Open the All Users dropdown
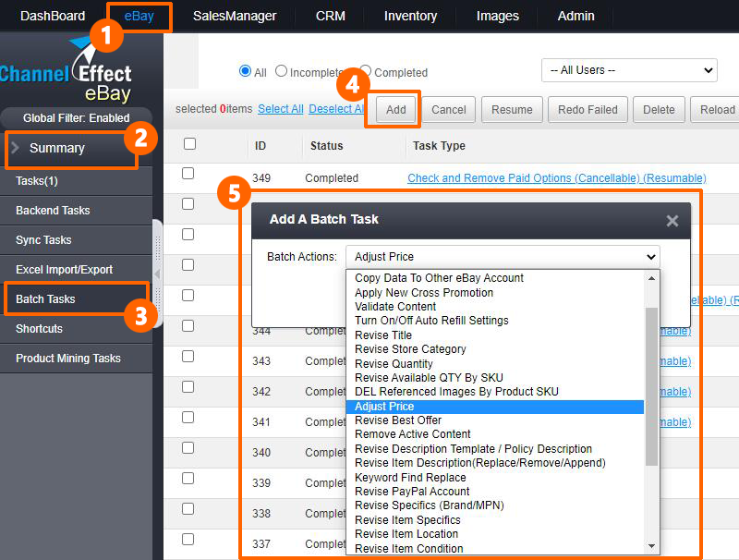The width and height of the screenshot is (739, 560). (x=629, y=70)
